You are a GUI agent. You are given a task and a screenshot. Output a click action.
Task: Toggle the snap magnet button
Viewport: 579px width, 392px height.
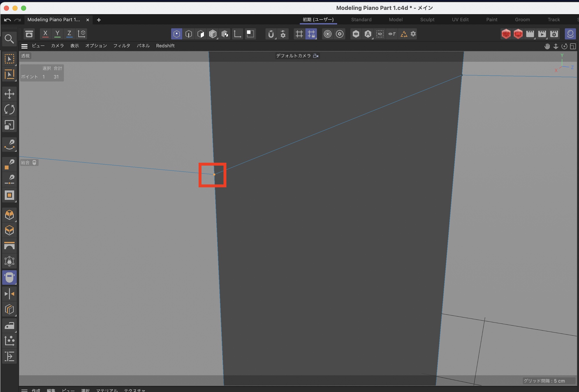point(271,34)
